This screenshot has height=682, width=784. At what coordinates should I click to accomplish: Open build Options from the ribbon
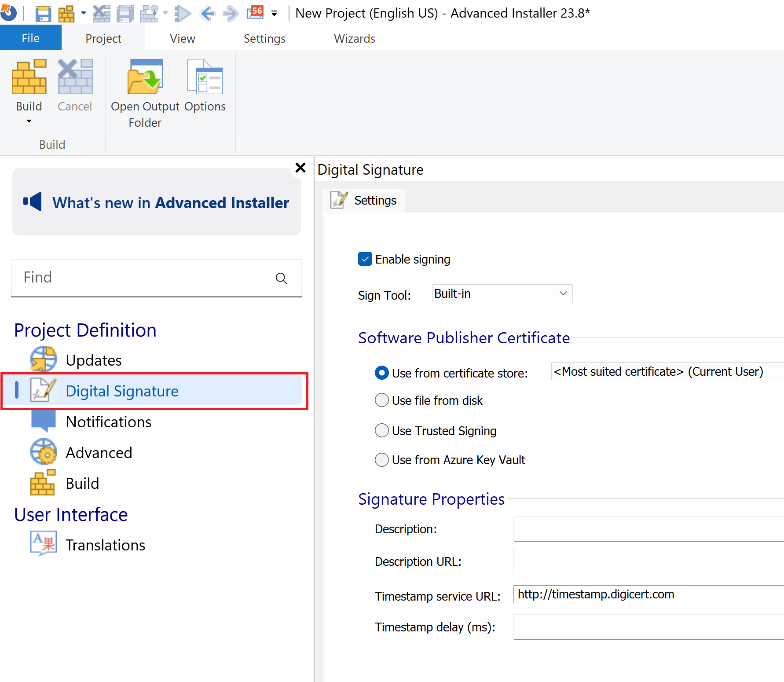[205, 86]
